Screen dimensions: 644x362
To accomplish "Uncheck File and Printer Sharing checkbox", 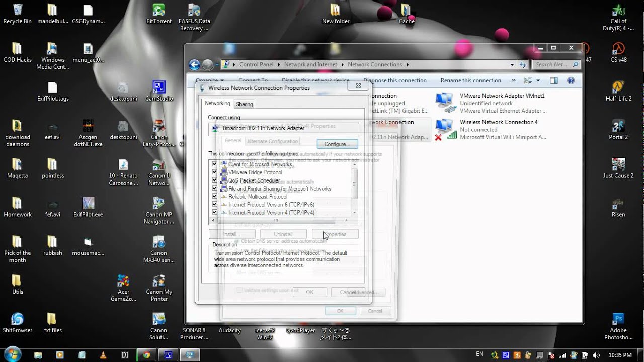I will (x=215, y=189).
